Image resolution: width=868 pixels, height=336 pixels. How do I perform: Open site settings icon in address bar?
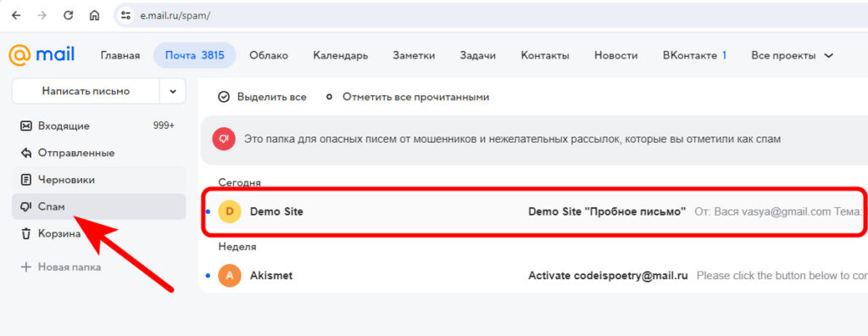[126, 15]
